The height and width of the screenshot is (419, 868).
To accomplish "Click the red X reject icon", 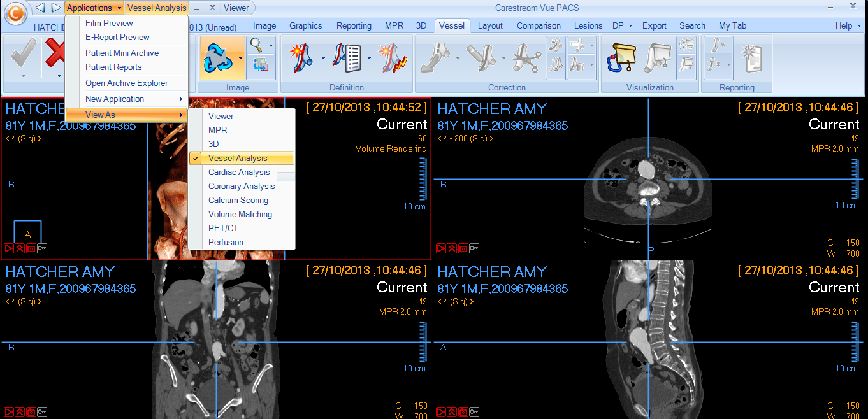I will (55, 54).
